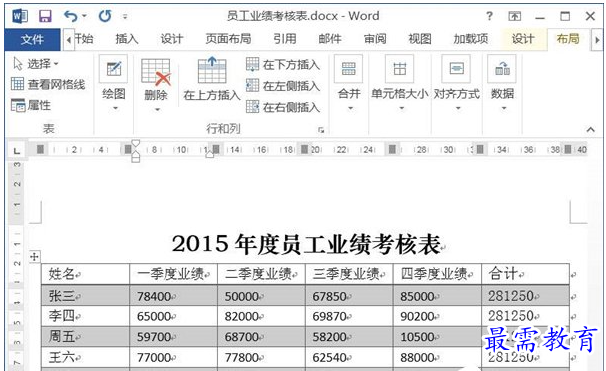Switch to the 引用 tab
This screenshot has height=371, width=606.
pyautogui.click(x=285, y=39)
